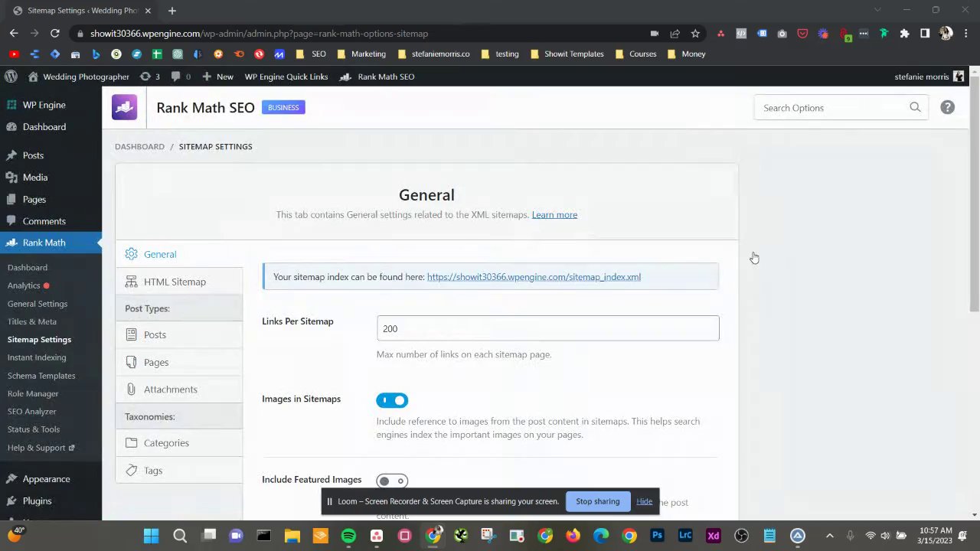Click the Links Per Sitemap field
Screen dimensions: 980x551
(547, 328)
